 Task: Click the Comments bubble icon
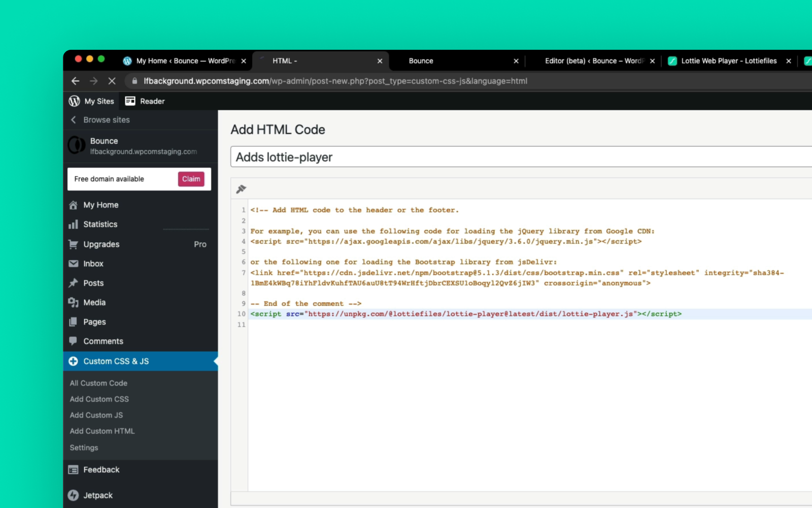tap(73, 341)
